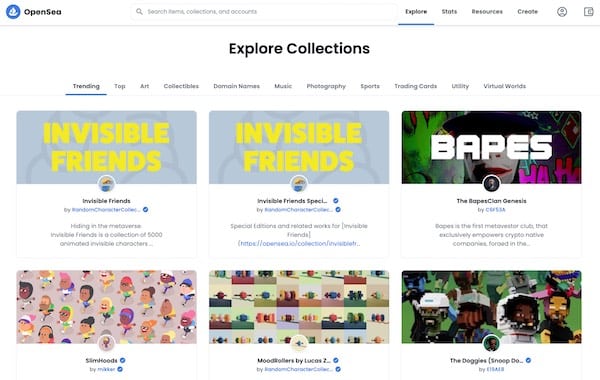Open the BAPES collection banner
600x380 pixels.
coord(491,147)
